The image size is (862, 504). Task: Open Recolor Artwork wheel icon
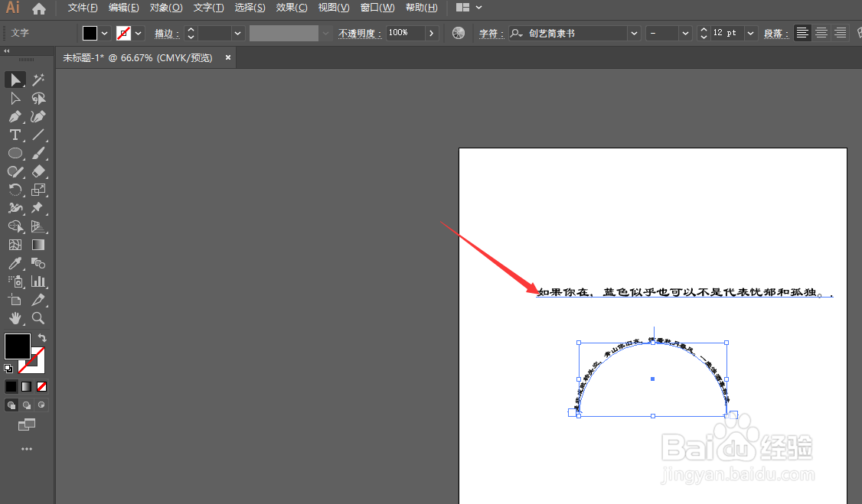458,33
